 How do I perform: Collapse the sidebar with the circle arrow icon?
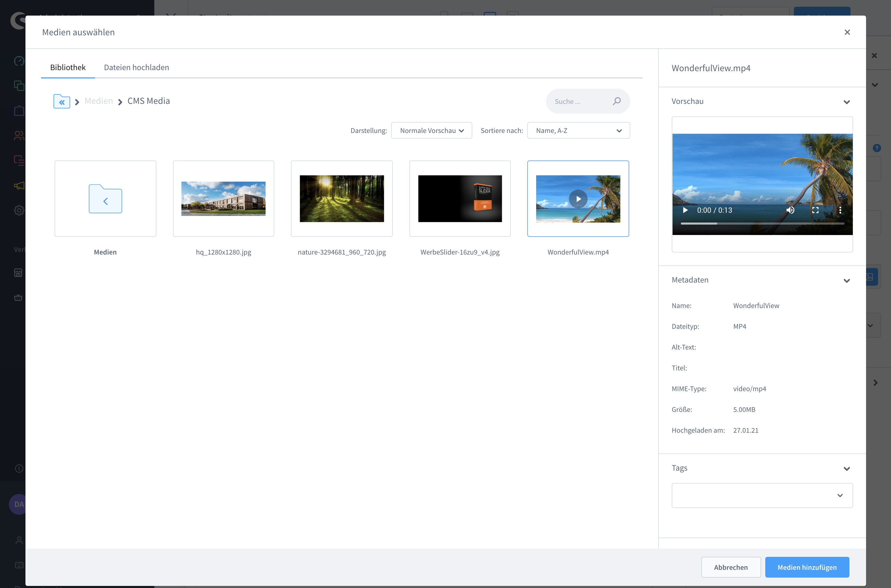19,468
